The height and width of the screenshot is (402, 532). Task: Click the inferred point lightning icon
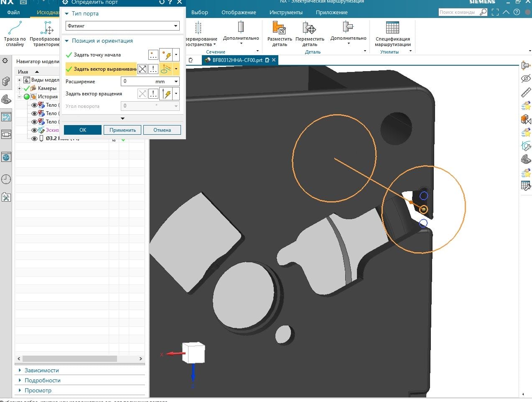tap(166, 55)
